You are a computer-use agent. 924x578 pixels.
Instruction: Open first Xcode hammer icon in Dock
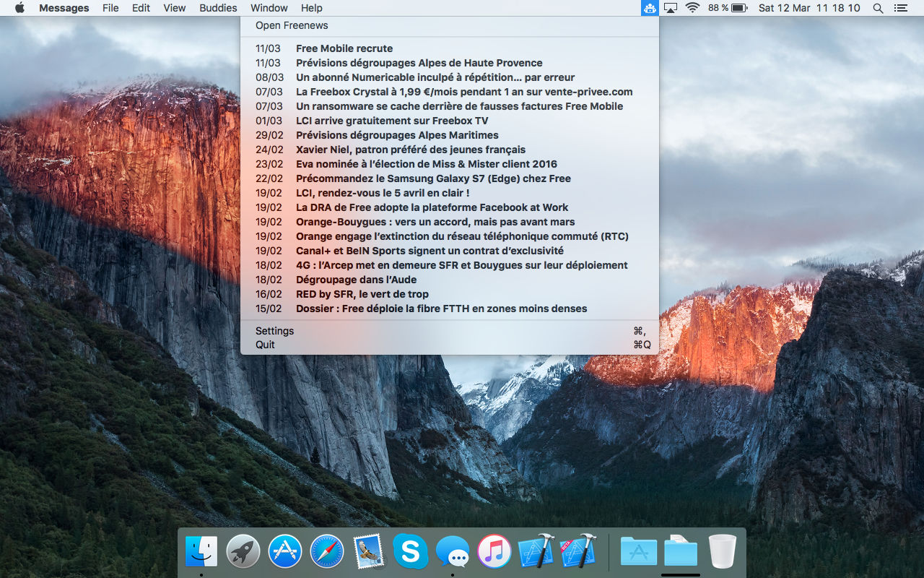coord(536,551)
